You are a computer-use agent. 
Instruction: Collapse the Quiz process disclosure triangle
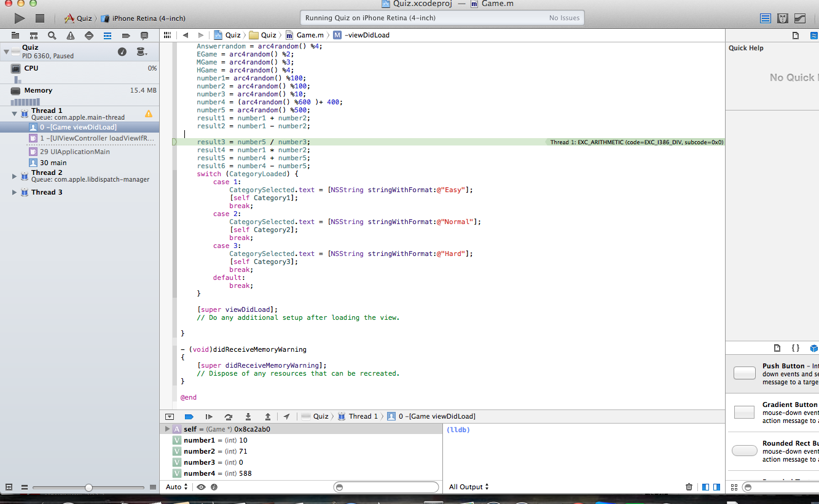(x=6, y=52)
